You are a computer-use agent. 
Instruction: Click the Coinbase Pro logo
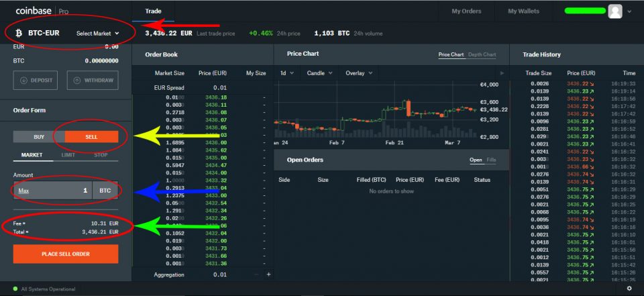click(x=42, y=11)
